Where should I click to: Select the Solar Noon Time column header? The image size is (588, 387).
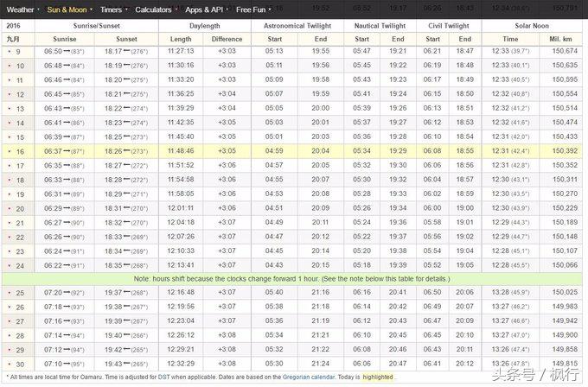coord(510,39)
